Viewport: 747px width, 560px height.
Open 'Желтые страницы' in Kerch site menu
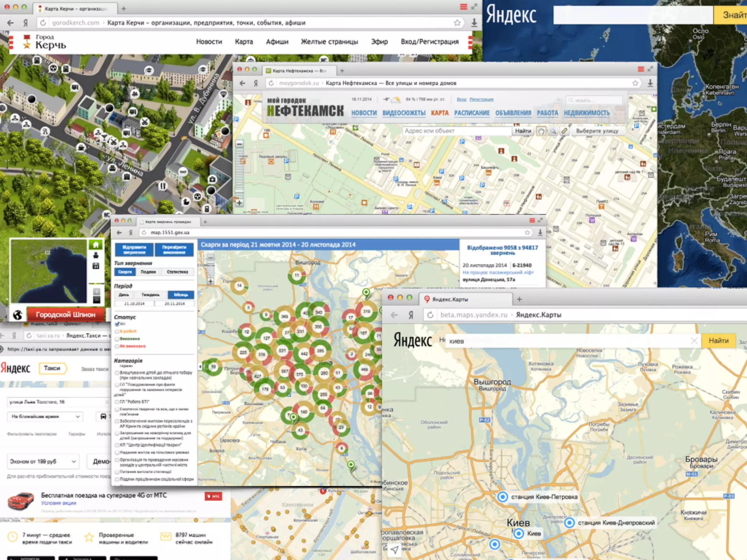point(329,42)
